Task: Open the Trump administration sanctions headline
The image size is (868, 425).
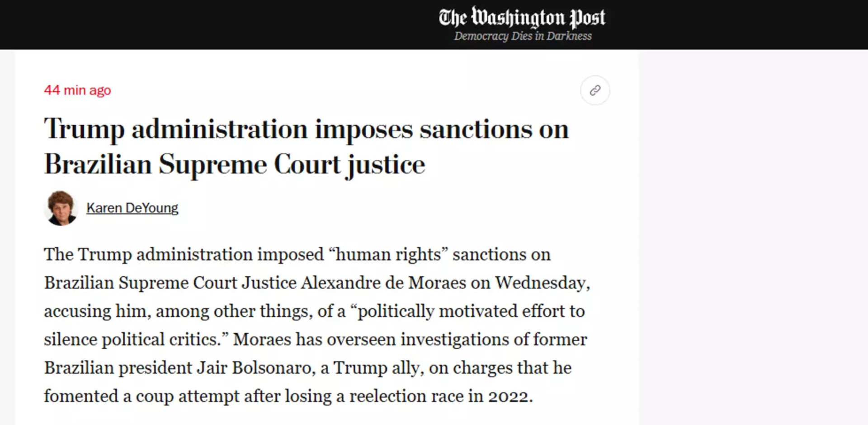Action: pyautogui.click(x=306, y=146)
